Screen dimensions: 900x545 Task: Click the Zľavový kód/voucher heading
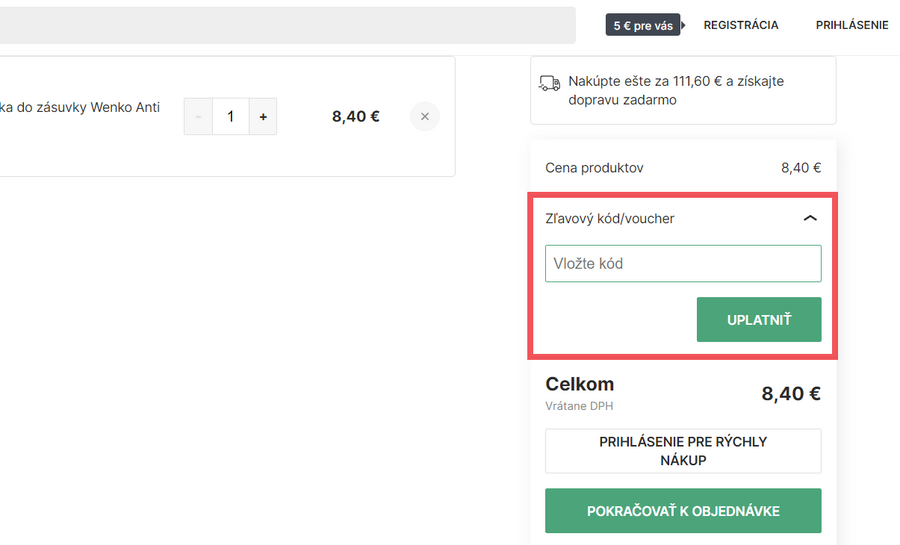[610, 218]
